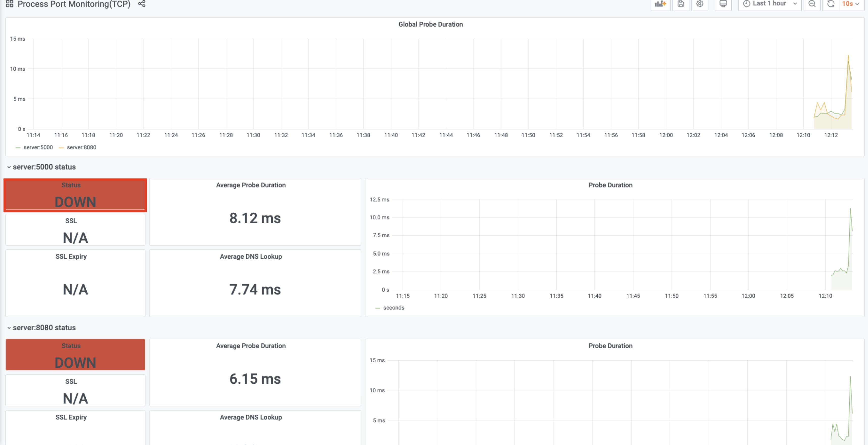The image size is (868, 445).
Task: Share dashboard via share icon
Action: [142, 4]
